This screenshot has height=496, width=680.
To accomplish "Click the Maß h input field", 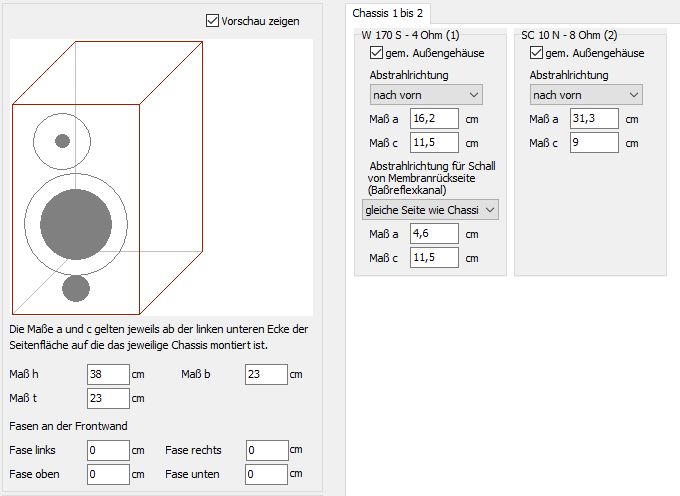I will [108, 375].
